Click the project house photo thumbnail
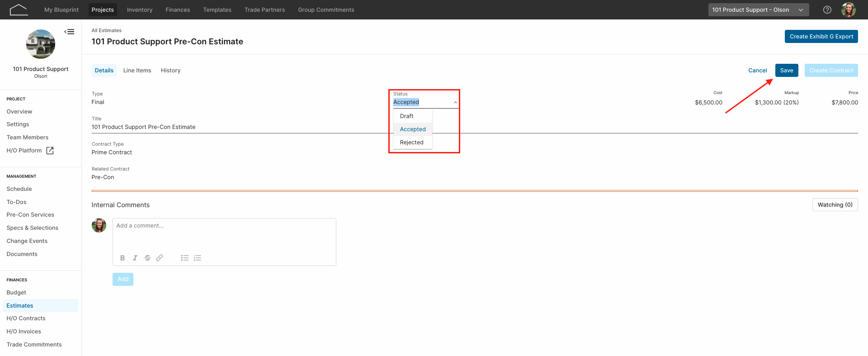 [41, 44]
